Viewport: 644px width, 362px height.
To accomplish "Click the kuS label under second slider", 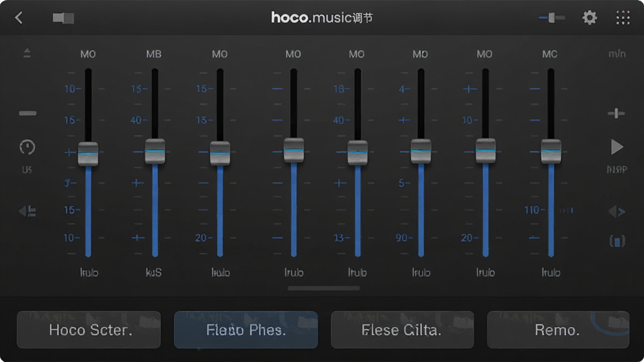I will click(x=154, y=273).
